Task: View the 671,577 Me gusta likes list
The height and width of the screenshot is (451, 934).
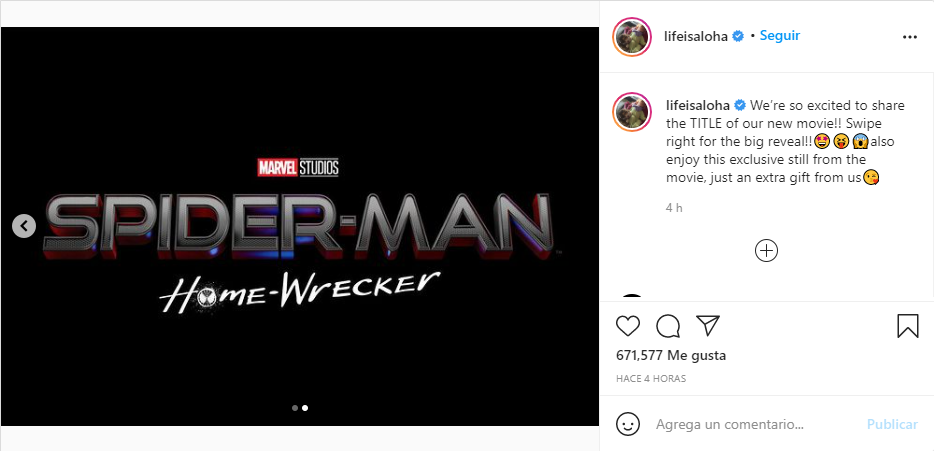Action: coord(669,355)
